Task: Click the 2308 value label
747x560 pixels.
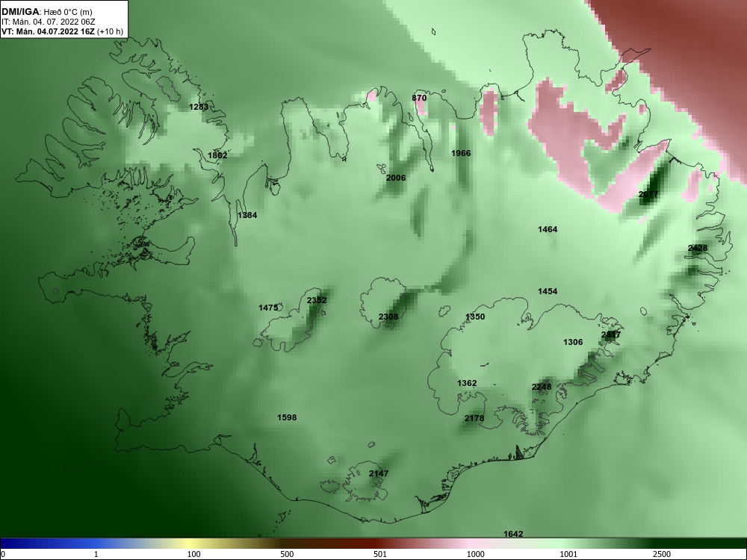Action: click(x=388, y=317)
